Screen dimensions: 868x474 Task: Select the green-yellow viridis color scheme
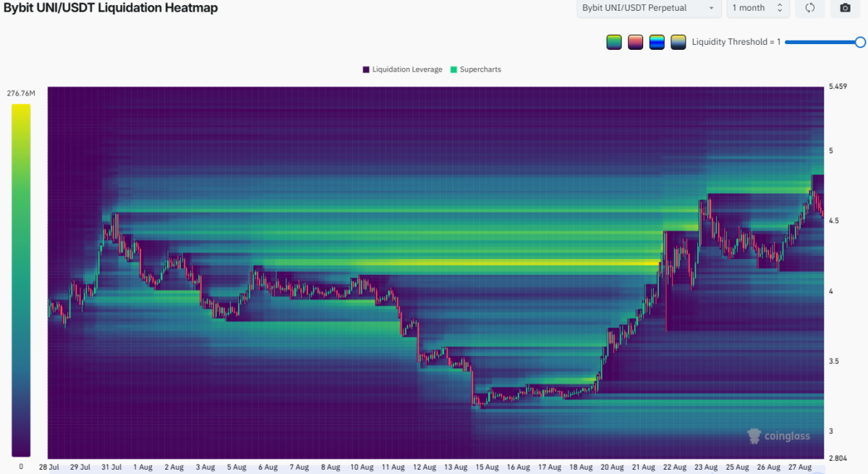pos(614,42)
